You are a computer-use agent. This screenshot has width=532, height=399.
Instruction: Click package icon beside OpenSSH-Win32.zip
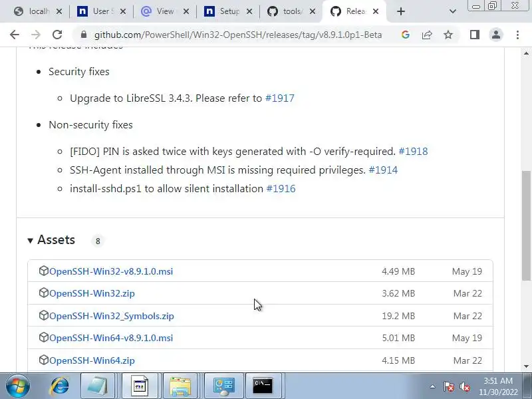coord(44,293)
